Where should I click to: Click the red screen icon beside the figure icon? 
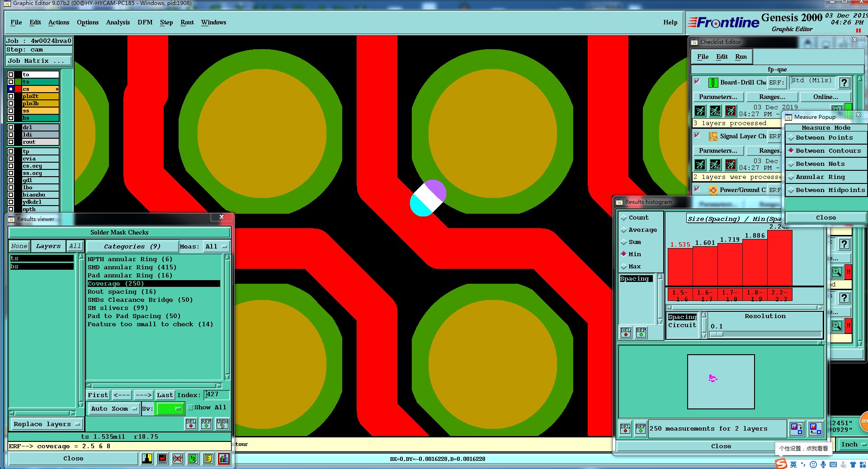[x=162, y=459]
